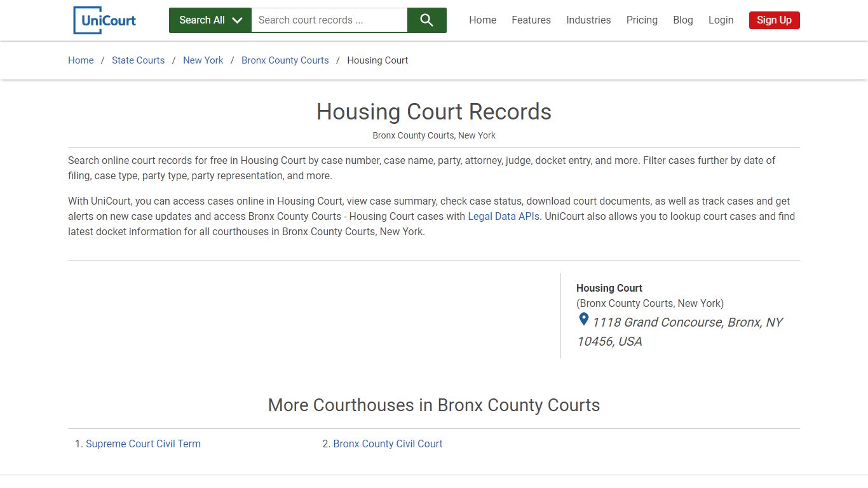
Task: Open the Search All dropdown
Action: [x=210, y=20]
